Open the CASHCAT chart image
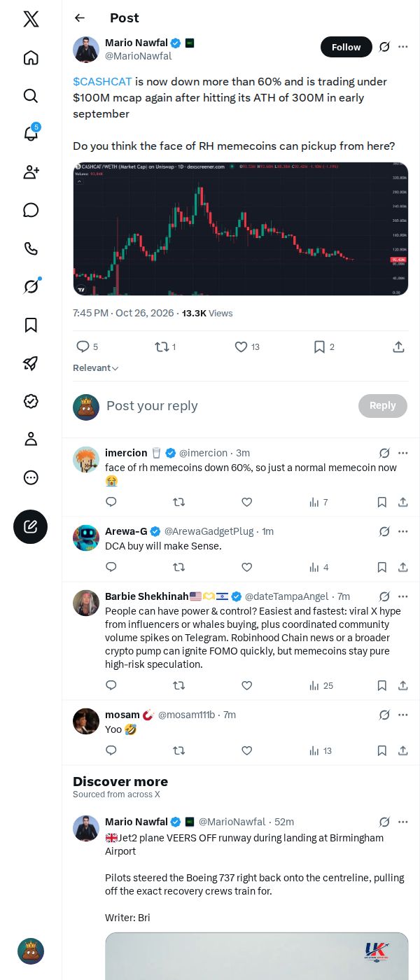The image size is (420, 980). tap(241, 229)
